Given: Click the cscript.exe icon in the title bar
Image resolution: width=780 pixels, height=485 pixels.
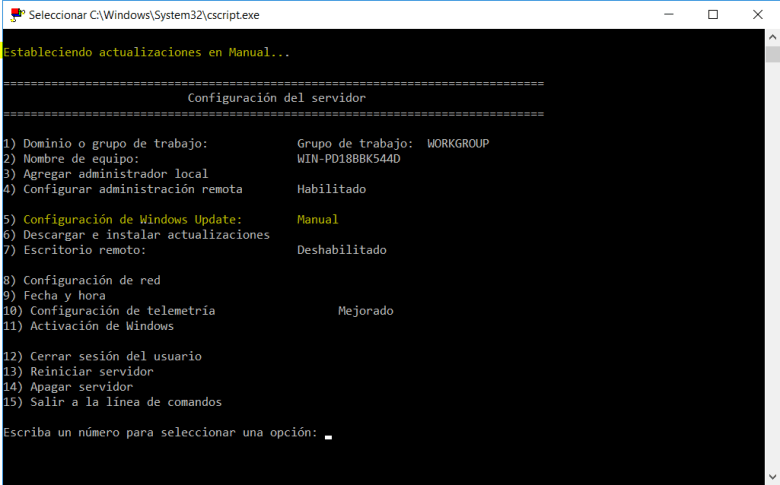Looking at the screenshot, I should click(17, 15).
